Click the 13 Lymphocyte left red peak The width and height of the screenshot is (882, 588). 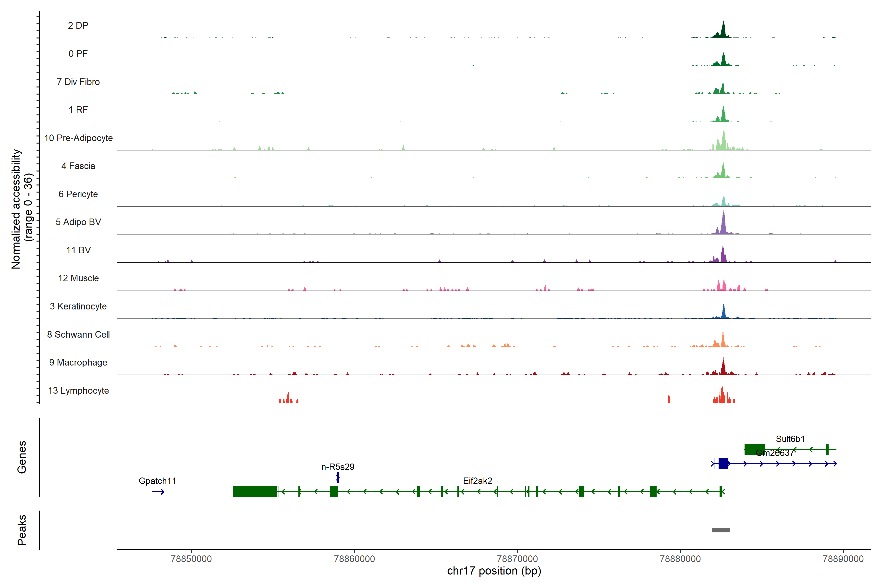click(288, 398)
